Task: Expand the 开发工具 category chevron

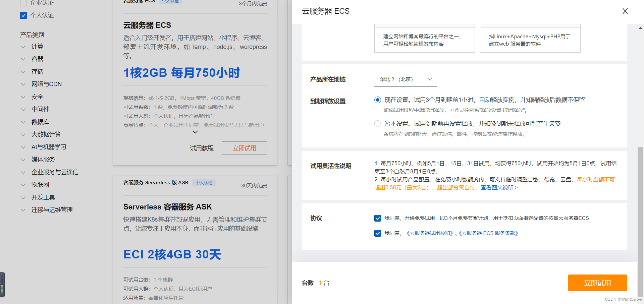Action: click(x=23, y=197)
